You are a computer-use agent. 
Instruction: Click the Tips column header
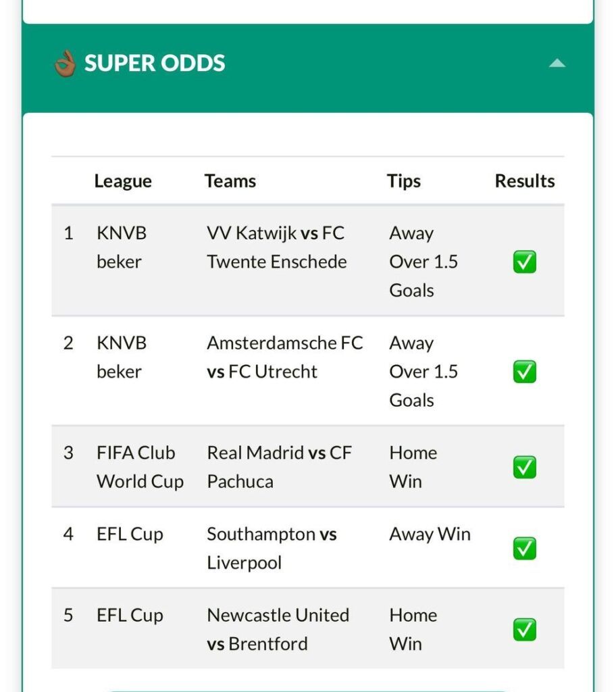404,181
